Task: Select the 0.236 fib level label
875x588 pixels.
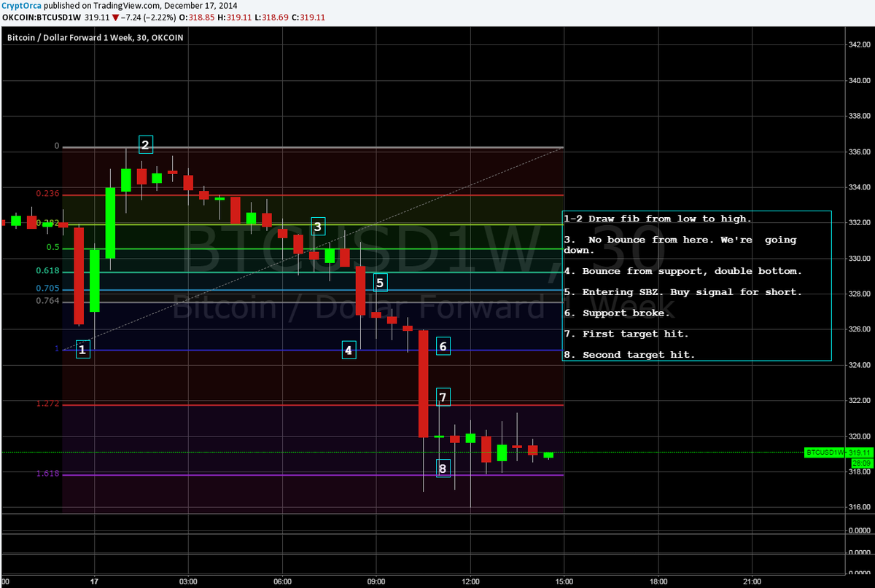Action: (x=48, y=194)
